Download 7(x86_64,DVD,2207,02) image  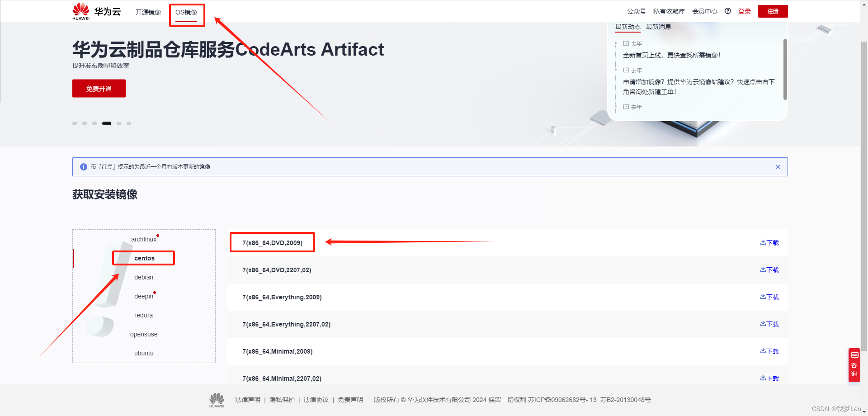tap(769, 270)
